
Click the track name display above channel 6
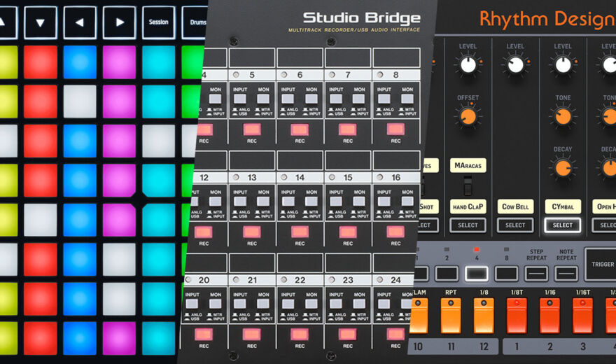tap(300, 57)
